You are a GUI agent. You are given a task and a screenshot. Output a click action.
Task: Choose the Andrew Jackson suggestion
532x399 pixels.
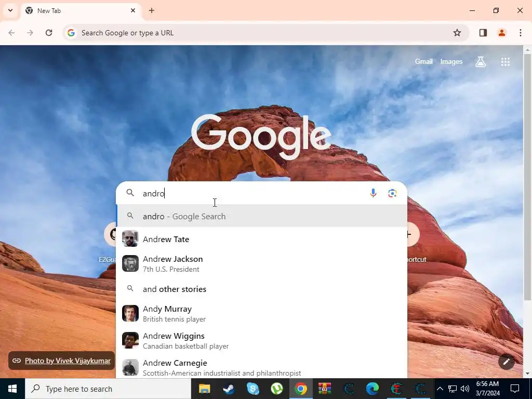262,263
